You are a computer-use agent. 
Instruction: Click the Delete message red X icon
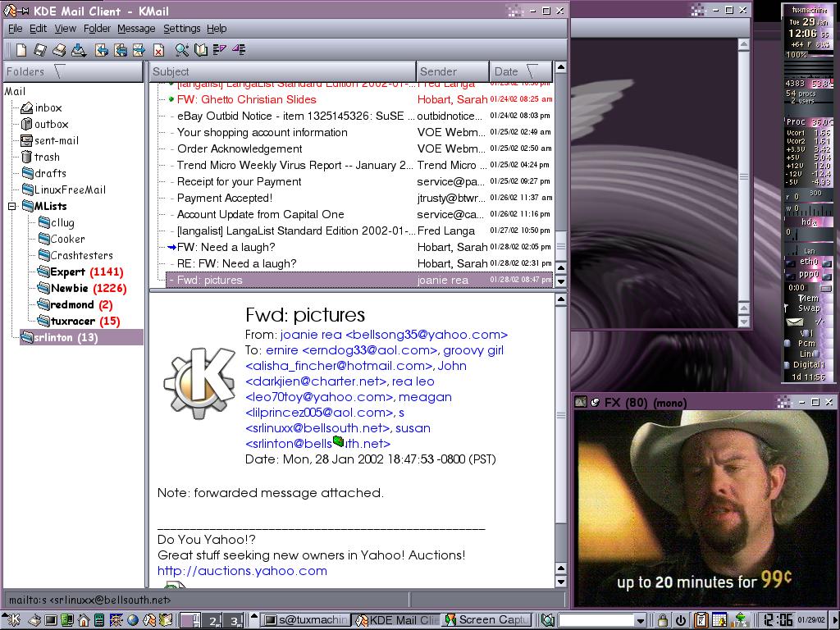click(158, 50)
